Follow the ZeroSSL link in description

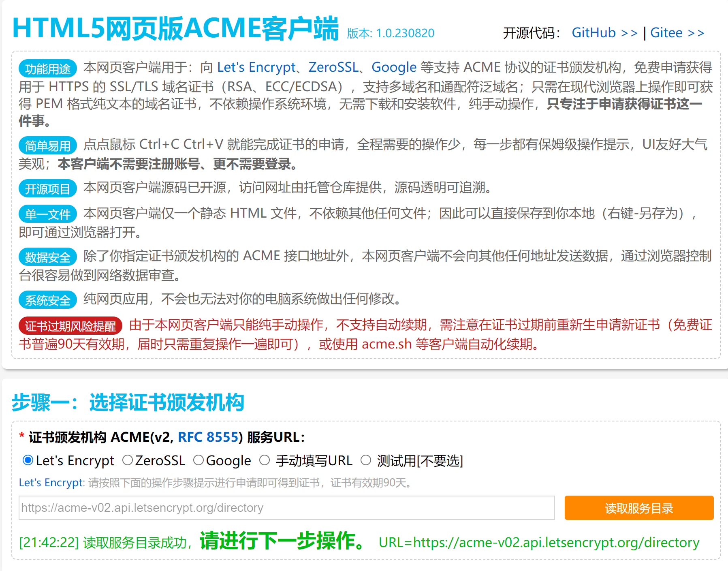334,67
